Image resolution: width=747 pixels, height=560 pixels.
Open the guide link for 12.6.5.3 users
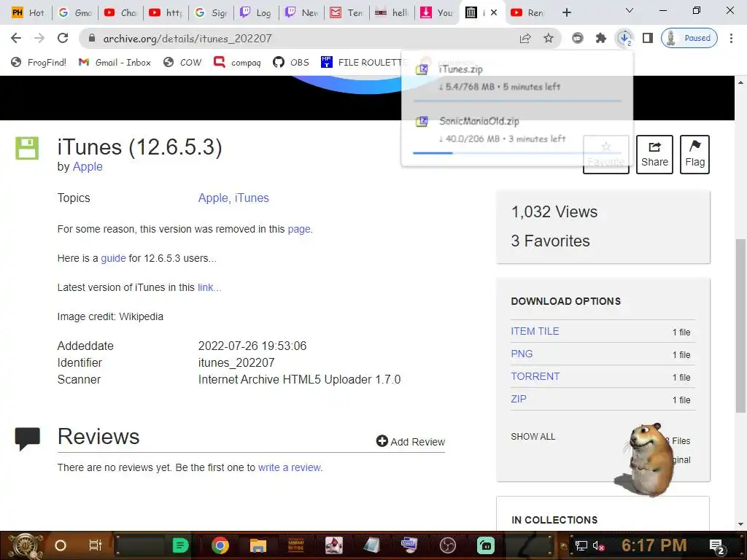(x=113, y=258)
